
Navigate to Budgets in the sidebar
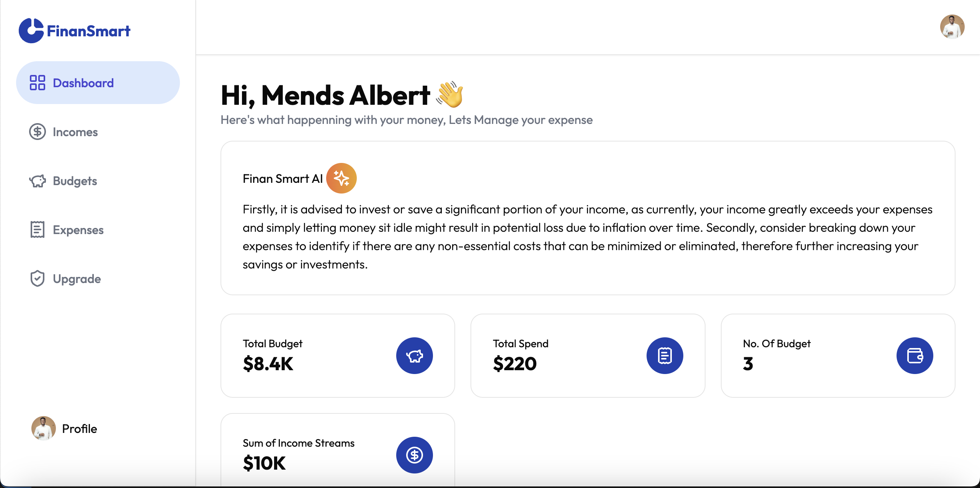tap(75, 181)
